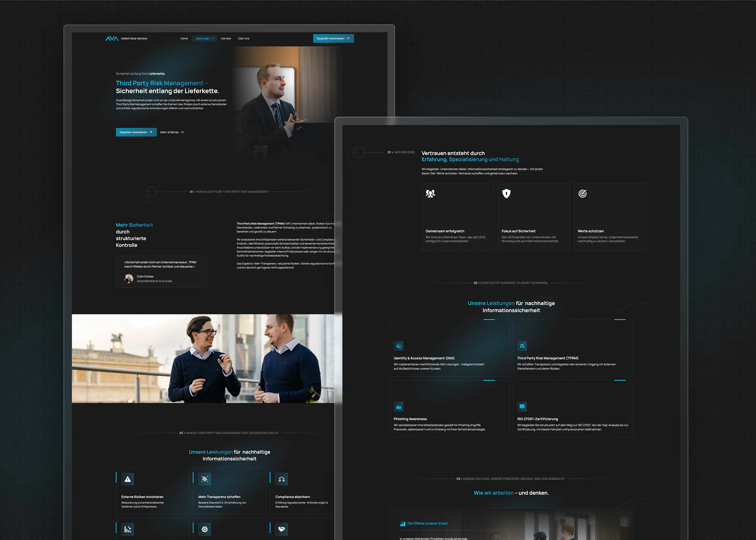The height and width of the screenshot is (540, 756).
Task: Click the Phishing Awareness card icon
Action: (399, 407)
